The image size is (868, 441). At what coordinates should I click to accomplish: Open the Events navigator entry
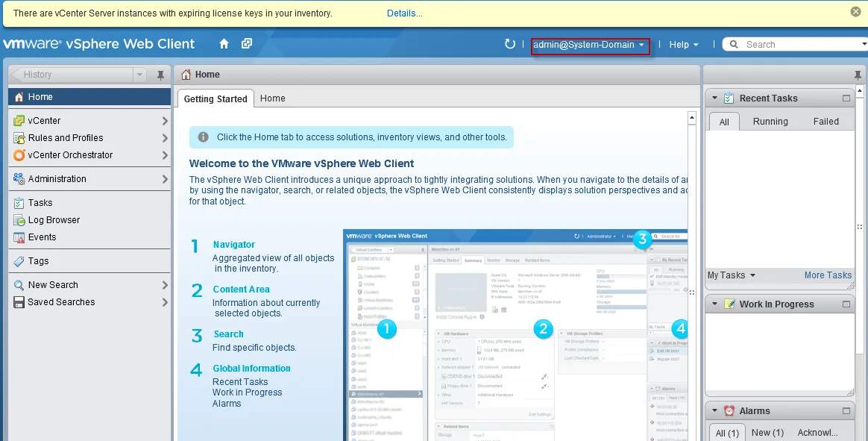[89, 237]
